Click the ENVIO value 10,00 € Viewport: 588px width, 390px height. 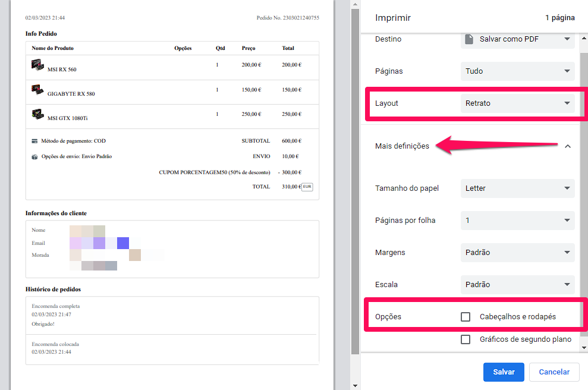pos(290,156)
